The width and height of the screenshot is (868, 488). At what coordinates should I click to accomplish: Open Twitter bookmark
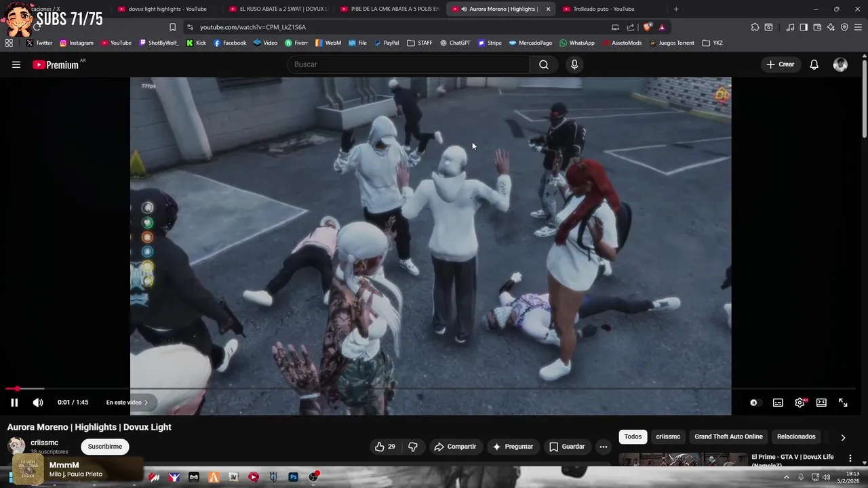39,43
